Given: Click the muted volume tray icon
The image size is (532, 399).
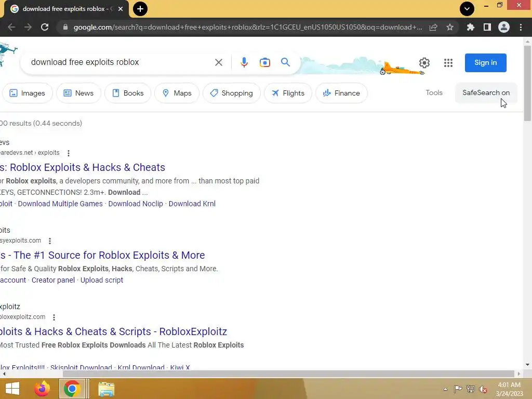Looking at the screenshot, I should tap(483, 389).
